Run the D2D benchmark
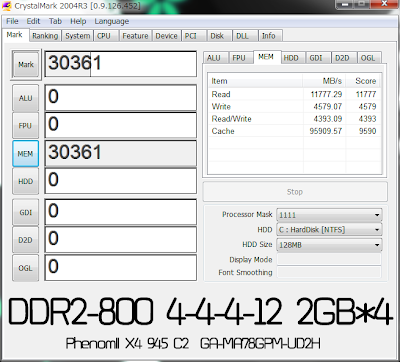The height and width of the screenshot is (362, 400). point(26,240)
